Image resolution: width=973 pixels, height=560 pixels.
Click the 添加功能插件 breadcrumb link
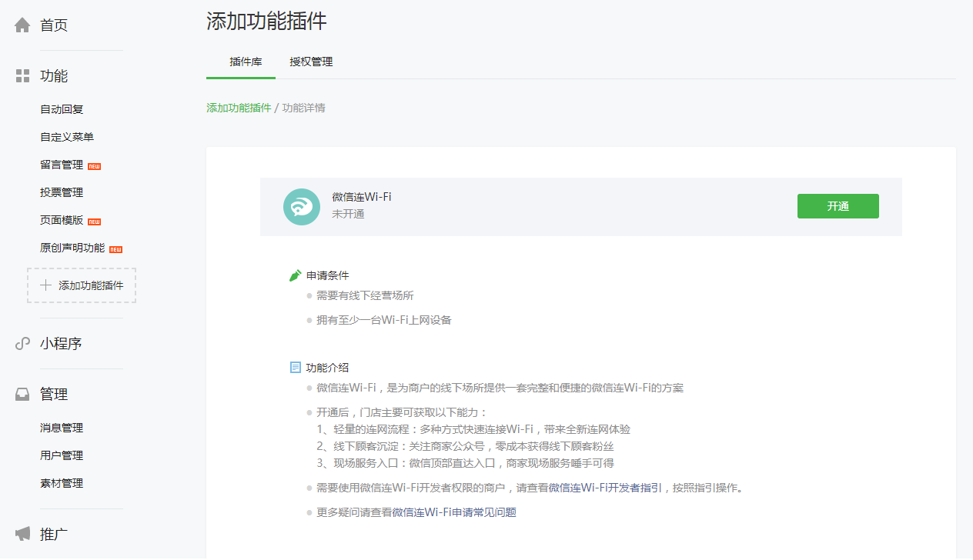click(239, 108)
